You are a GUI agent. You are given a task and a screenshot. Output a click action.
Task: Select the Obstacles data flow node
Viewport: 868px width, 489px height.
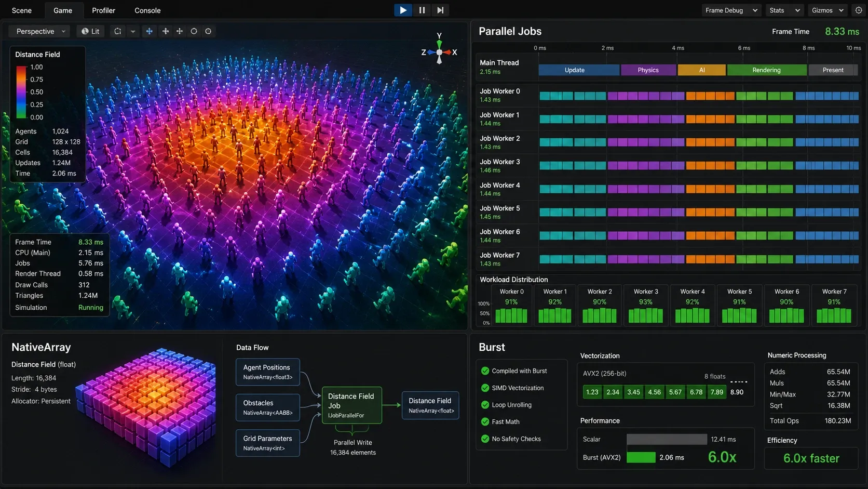pos(268,407)
